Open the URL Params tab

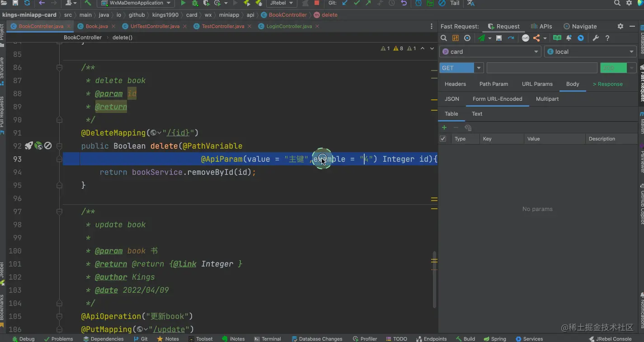coord(537,84)
